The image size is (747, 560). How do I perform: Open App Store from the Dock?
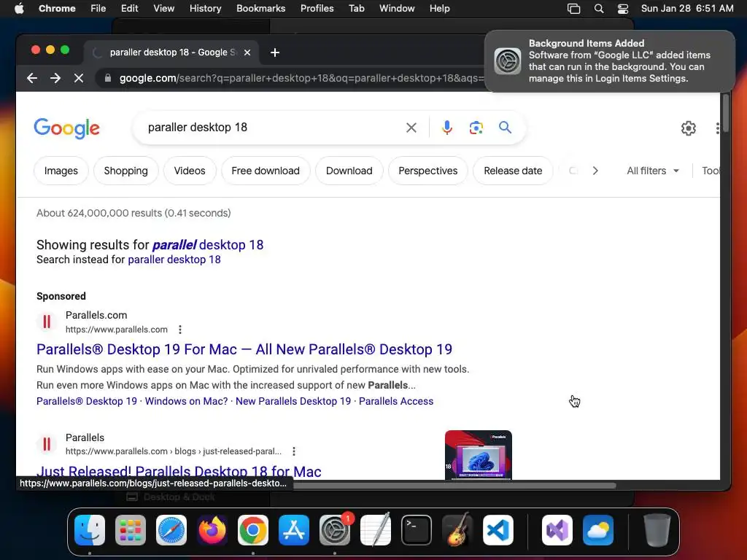click(x=294, y=530)
